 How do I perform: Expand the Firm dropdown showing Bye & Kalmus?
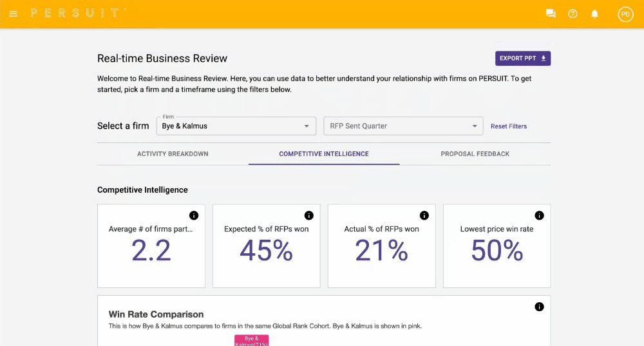pyautogui.click(x=236, y=126)
